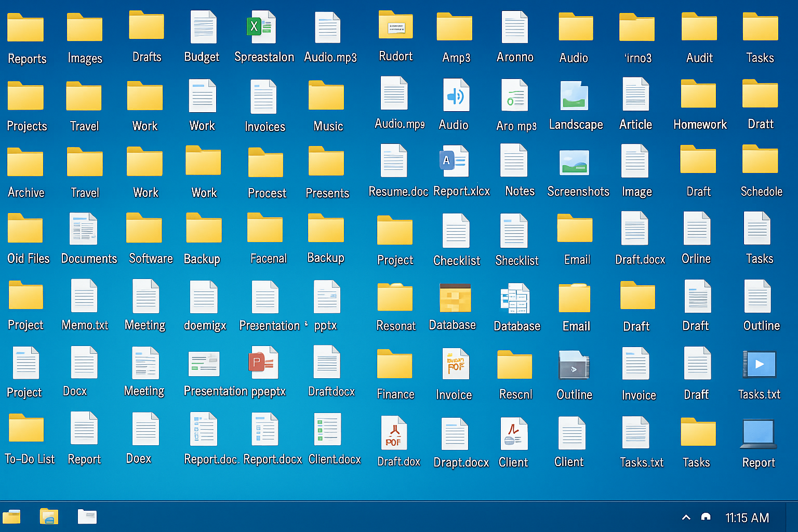
Task: Select the Audio speaker sound file icon
Action: 456,96
